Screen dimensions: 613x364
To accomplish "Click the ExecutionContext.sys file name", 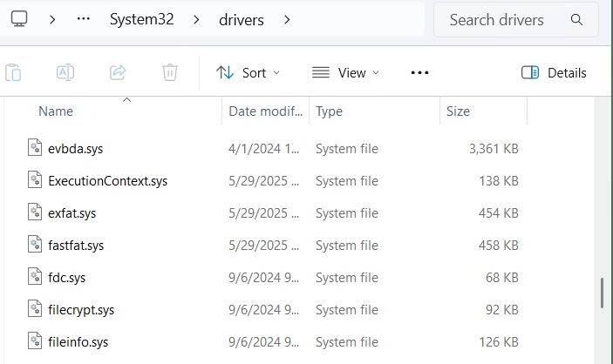I will tap(107, 181).
